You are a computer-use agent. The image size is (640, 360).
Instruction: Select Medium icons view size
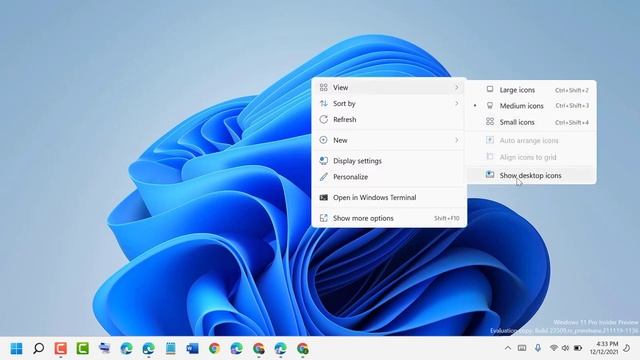coord(531,106)
